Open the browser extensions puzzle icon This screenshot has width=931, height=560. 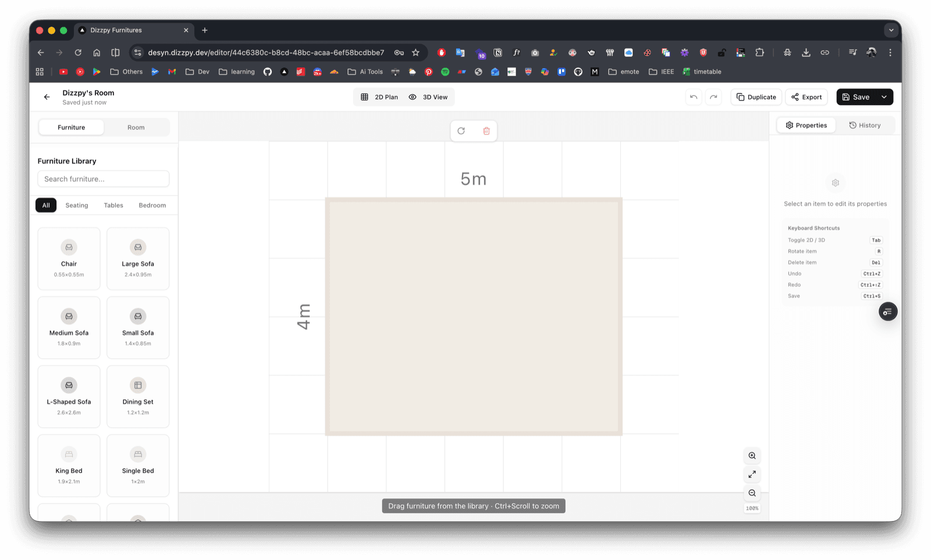pyautogui.click(x=759, y=52)
